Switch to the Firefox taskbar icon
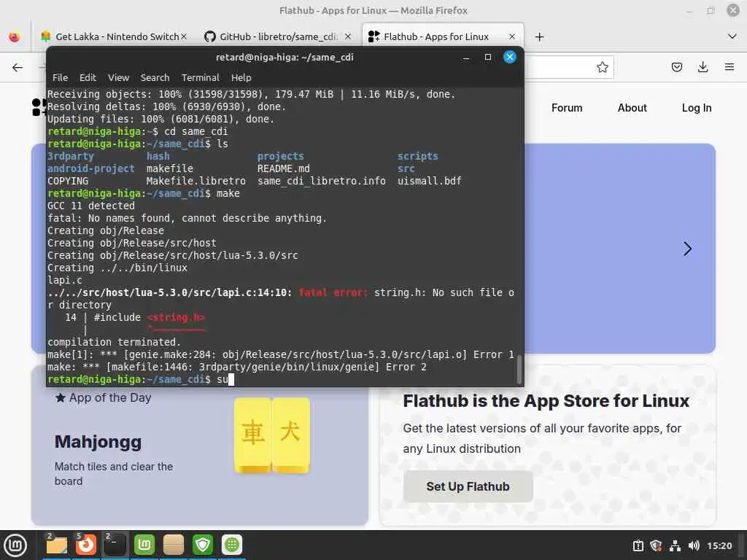Image resolution: width=747 pixels, height=560 pixels. 86,545
